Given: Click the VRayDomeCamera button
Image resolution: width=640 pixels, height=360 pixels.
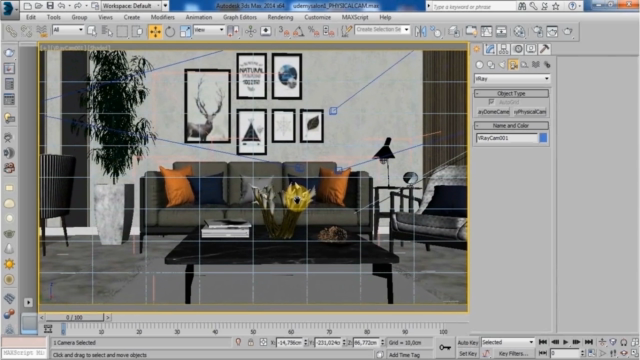Looking at the screenshot, I should [493, 111].
